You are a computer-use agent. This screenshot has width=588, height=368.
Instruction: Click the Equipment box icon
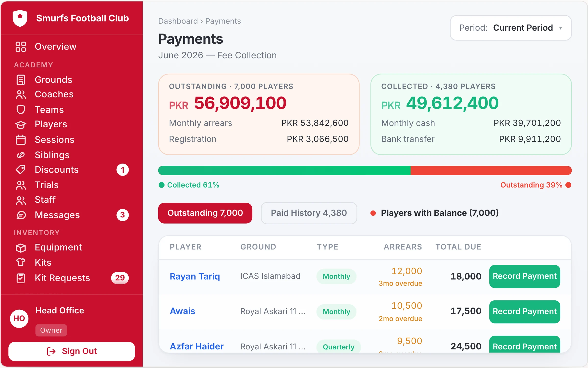coord(21,248)
